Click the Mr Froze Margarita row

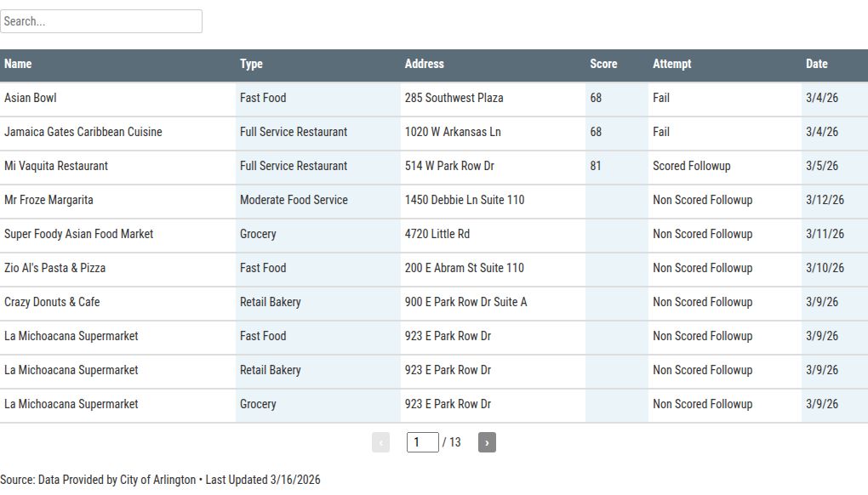point(49,200)
